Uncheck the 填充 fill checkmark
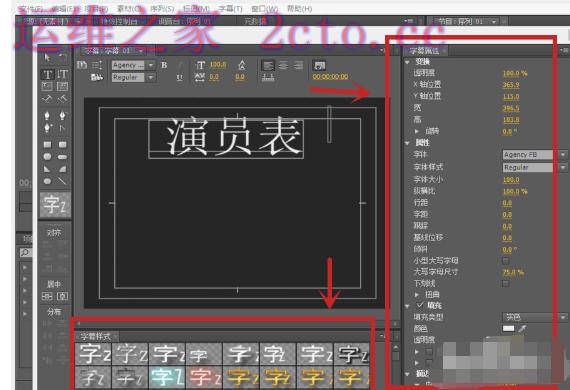The height and width of the screenshot is (390, 570). pos(420,305)
